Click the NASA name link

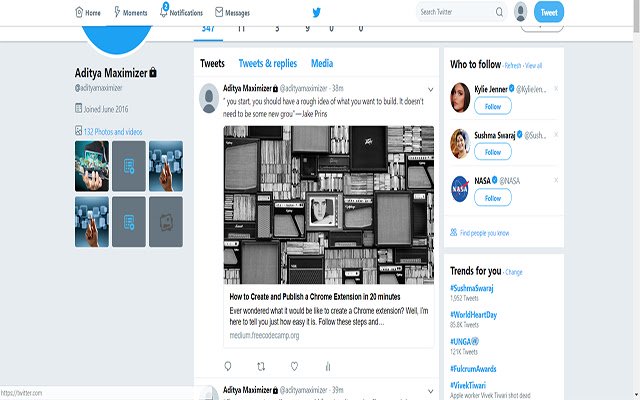tap(482, 180)
